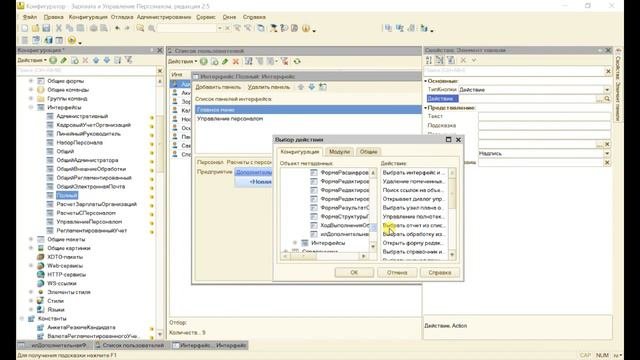Switch to the Модули tab
Screen dimensions: 640x360
point(340,152)
